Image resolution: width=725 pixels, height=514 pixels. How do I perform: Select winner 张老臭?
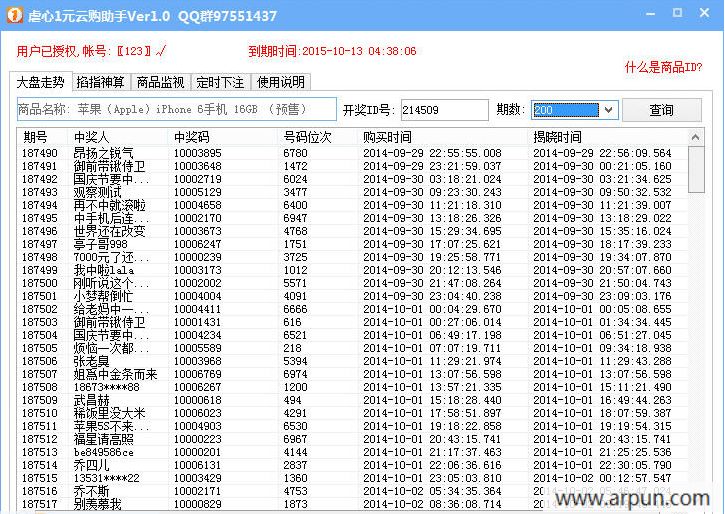click(x=92, y=361)
